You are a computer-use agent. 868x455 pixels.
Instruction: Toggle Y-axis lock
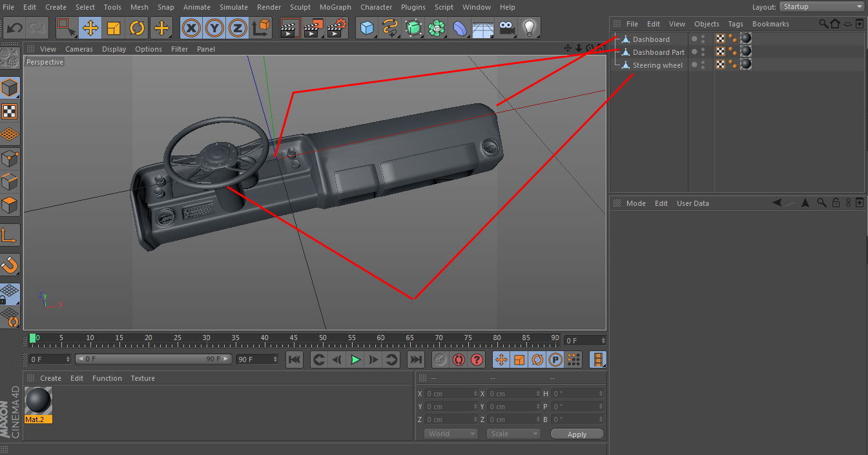pyautogui.click(x=214, y=28)
